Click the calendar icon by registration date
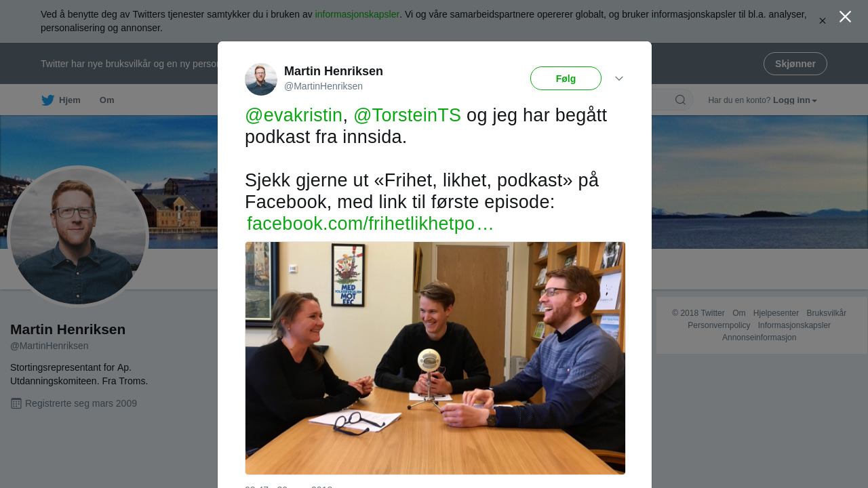This screenshot has height=488, width=868. (x=16, y=403)
